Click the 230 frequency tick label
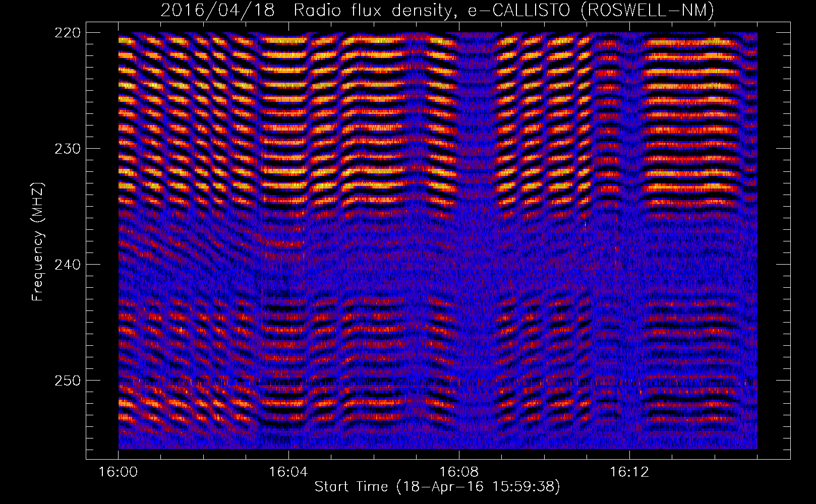The width and height of the screenshot is (816, 504). tap(67, 149)
